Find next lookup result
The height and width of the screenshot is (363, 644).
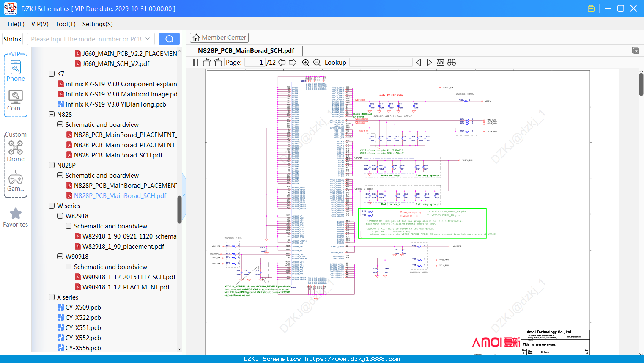coord(429,62)
